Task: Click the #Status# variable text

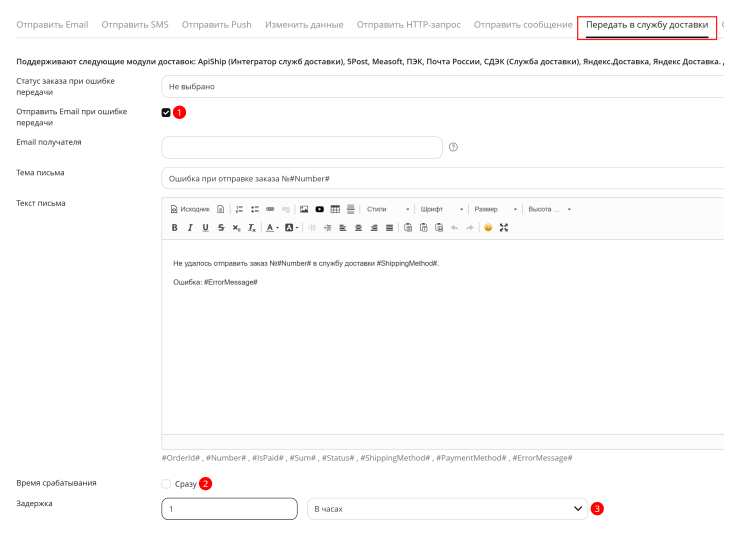Action: tap(338, 458)
